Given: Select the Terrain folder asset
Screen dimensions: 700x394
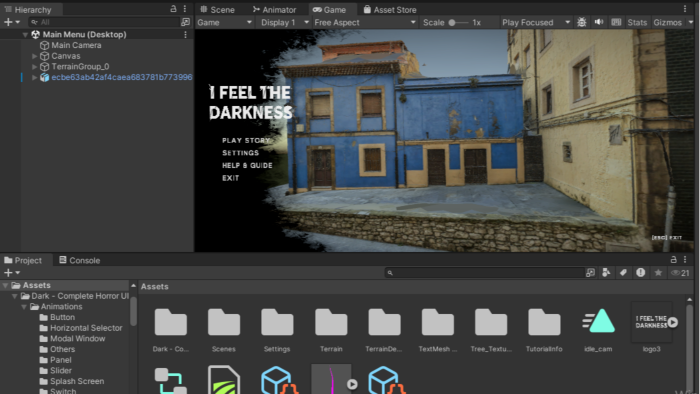Looking at the screenshot, I should [331, 330].
